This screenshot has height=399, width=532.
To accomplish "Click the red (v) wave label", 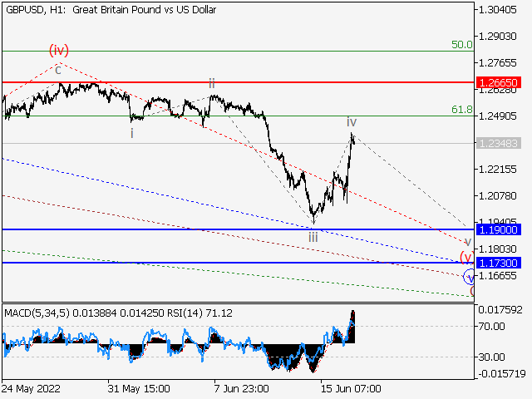I will (467, 256).
